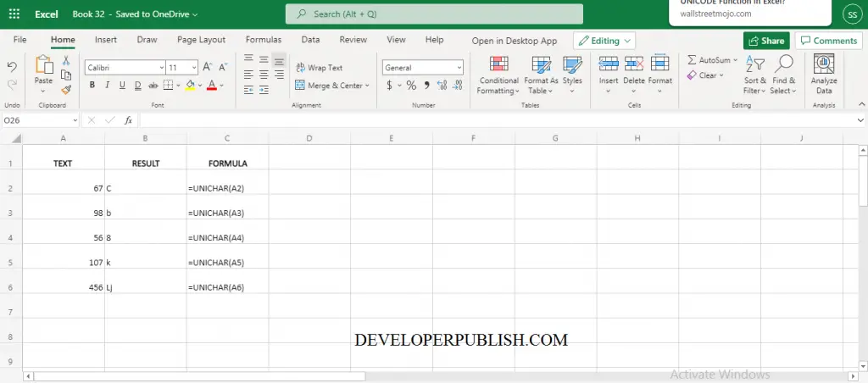Switch to the Page Layout tab
Image resolution: width=868 pixels, height=383 pixels.
[x=202, y=40]
